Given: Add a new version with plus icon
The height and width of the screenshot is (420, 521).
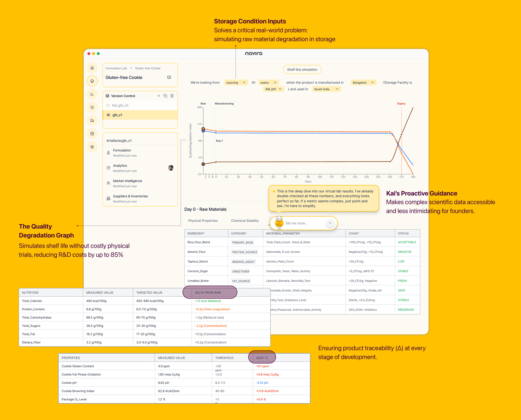Looking at the screenshot, I should pyautogui.click(x=159, y=96).
